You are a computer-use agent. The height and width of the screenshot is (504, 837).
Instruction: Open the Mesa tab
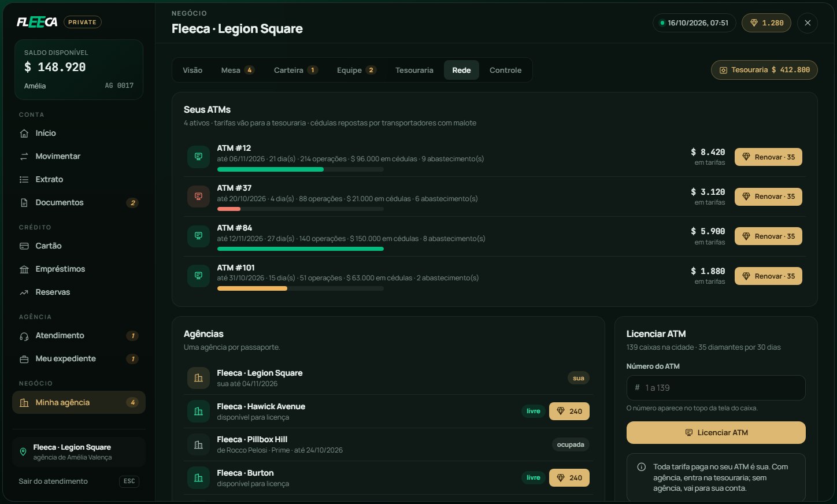point(238,71)
